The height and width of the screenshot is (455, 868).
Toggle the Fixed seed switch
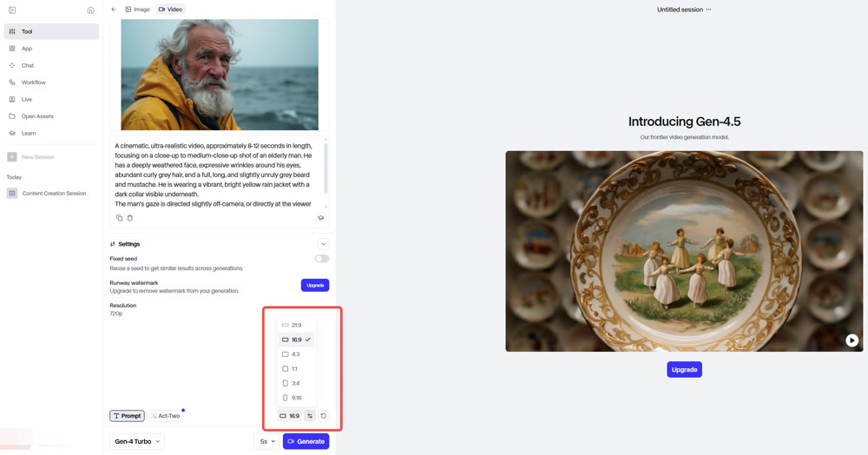coord(322,259)
